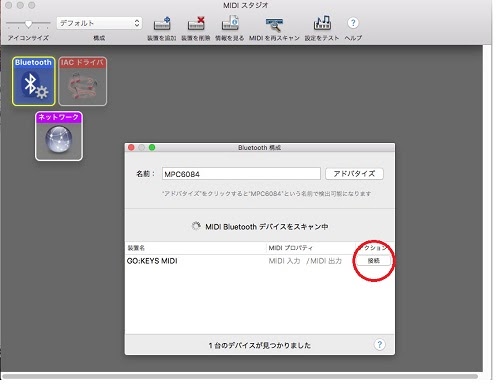Click the Add Device toolbar icon
Screen dimensions: 500x388
click(162, 24)
